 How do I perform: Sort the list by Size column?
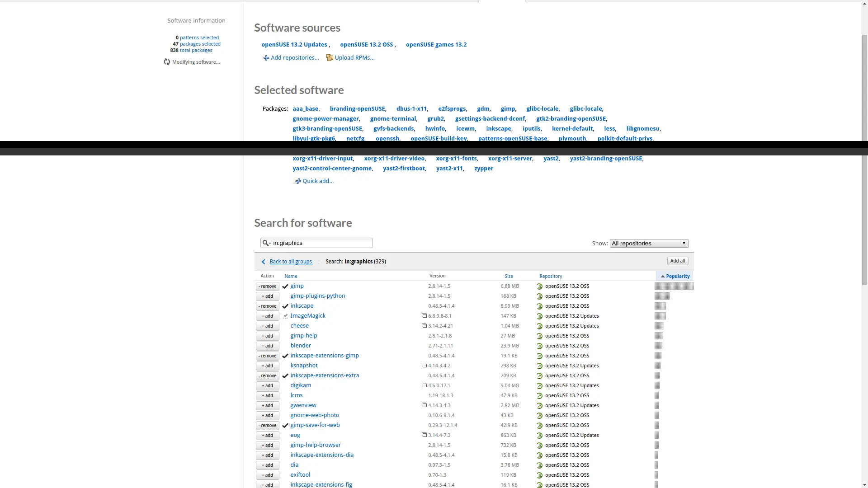click(509, 277)
